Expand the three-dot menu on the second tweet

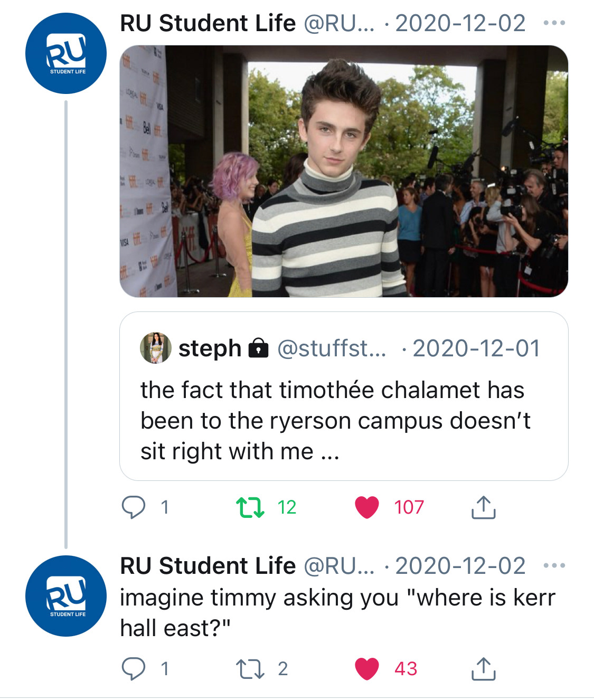coord(554,566)
